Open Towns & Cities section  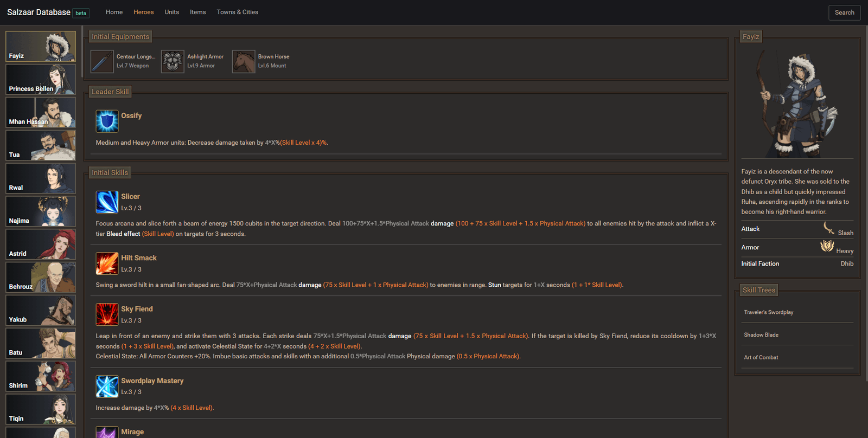click(238, 12)
